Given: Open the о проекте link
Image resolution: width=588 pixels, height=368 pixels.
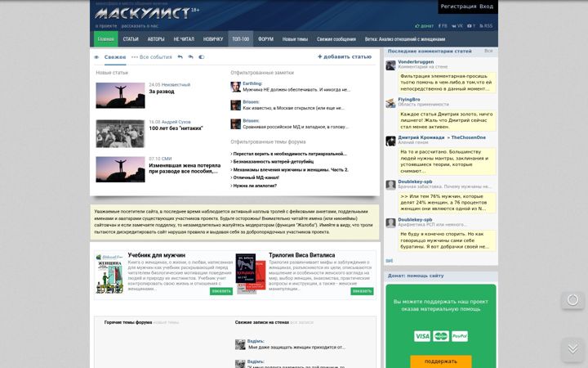Looking at the screenshot, I should (106, 26).
